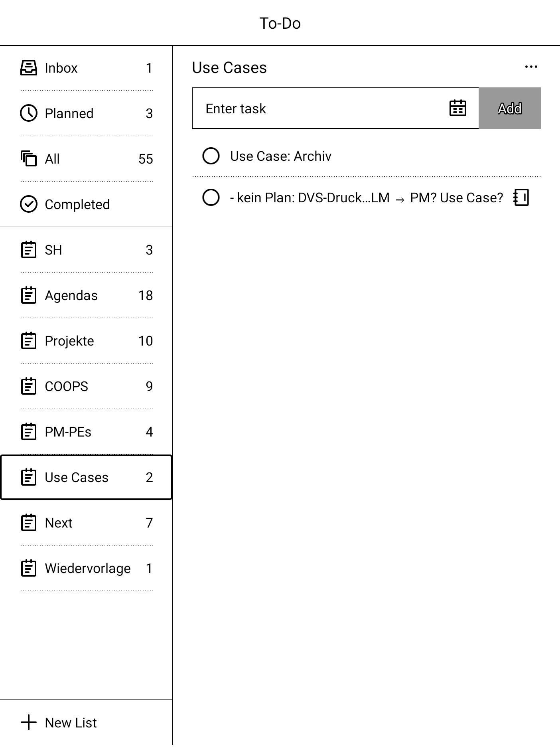Click the Add button
Screen dimensions: 560x747
[x=510, y=108]
